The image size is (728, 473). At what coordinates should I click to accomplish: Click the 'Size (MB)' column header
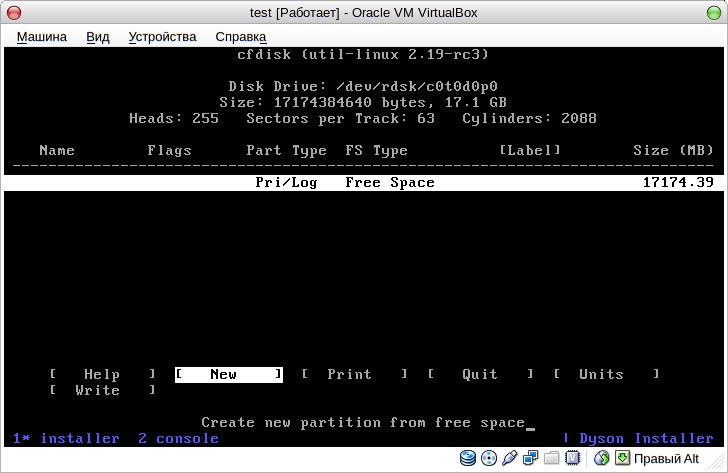673,150
